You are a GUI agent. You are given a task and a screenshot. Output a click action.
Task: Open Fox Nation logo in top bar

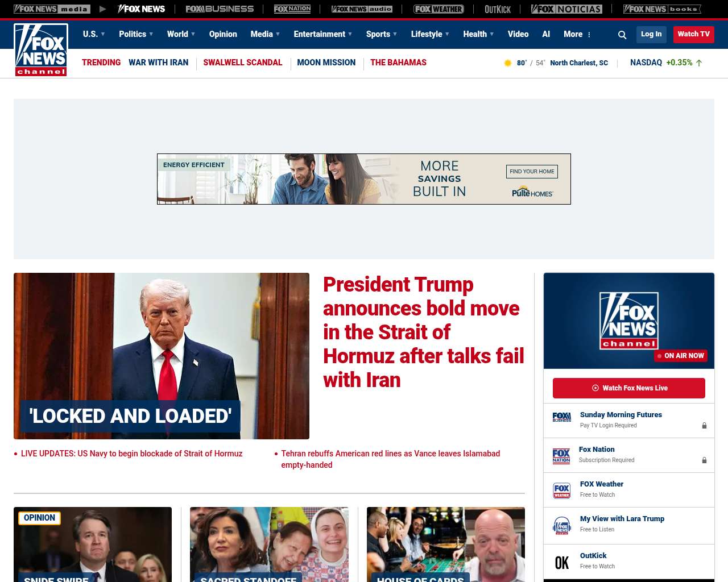(x=292, y=9)
